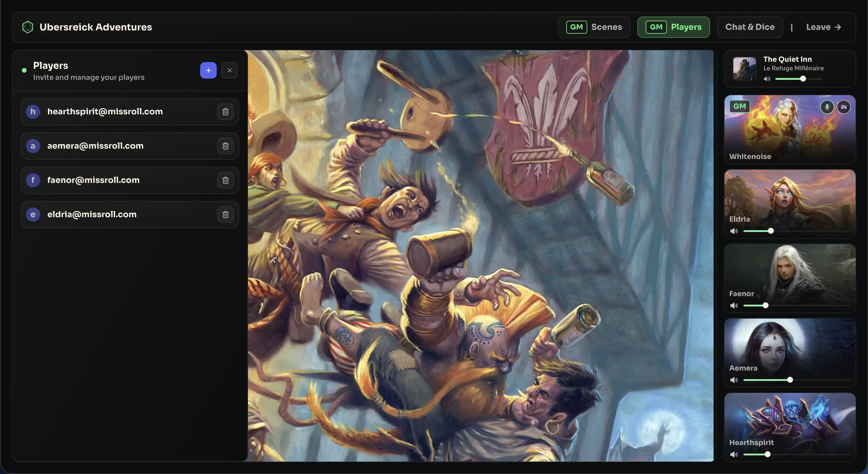This screenshot has width=868, height=474.
Task: Remove eldria@missroll.com using the trash icon
Action: pos(226,215)
